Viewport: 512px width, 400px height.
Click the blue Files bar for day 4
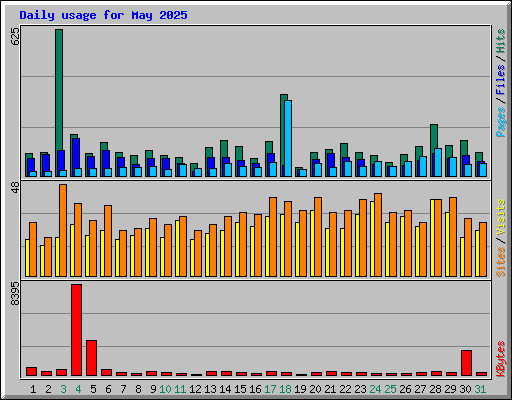click(76, 153)
